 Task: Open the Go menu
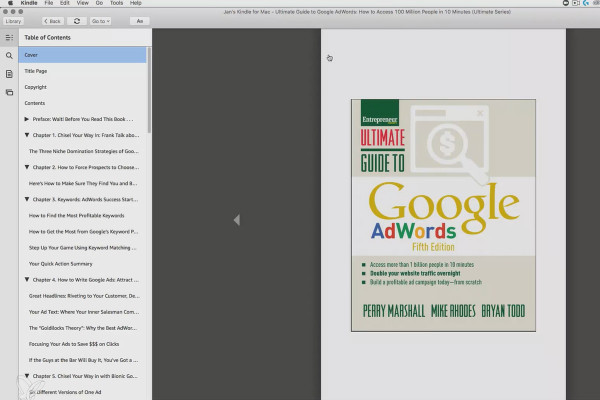pyautogui.click(x=99, y=3)
